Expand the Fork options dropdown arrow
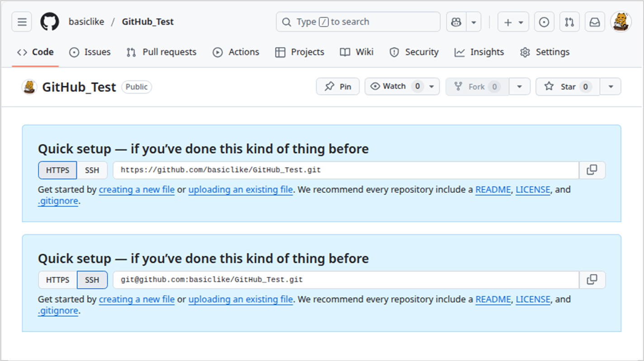This screenshot has width=644, height=361. 520,87
